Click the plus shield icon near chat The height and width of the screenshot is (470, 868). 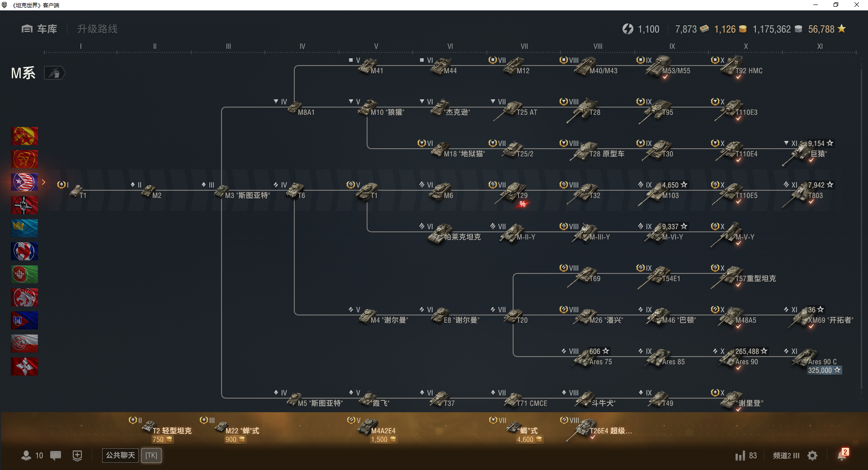[x=77, y=456]
